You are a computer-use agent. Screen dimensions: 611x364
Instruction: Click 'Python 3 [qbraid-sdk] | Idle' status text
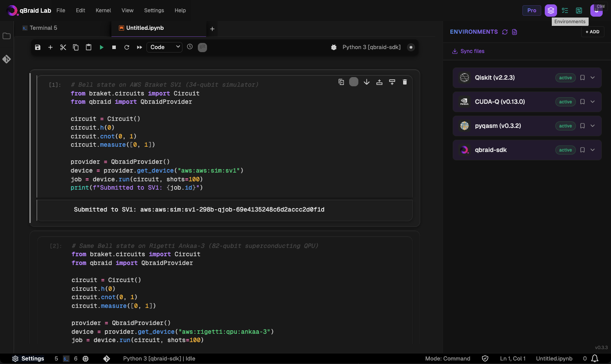point(159,358)
